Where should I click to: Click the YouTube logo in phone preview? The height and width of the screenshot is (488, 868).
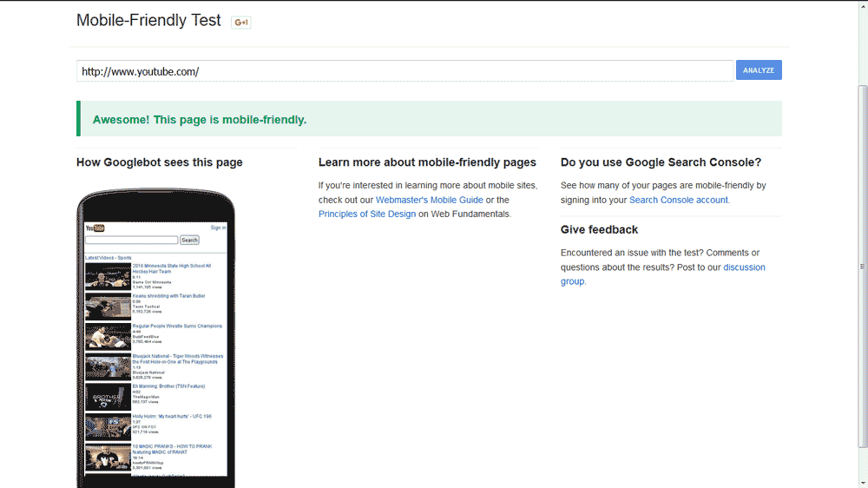[95, 228]
